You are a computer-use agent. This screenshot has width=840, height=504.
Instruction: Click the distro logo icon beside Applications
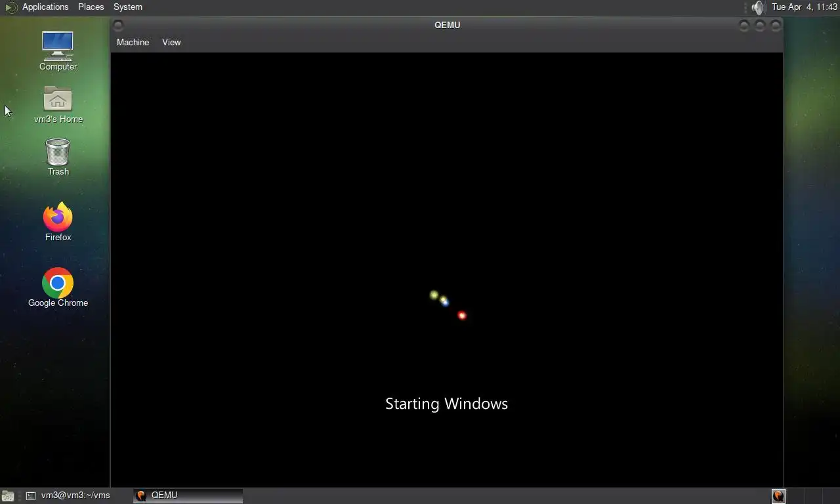[x=11, y=7]
